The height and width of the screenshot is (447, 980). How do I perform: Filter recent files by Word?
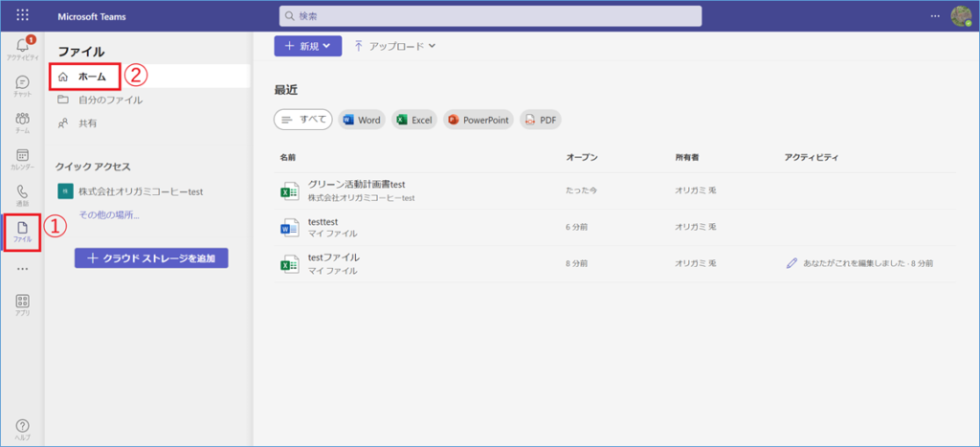[x=361, y=120]
